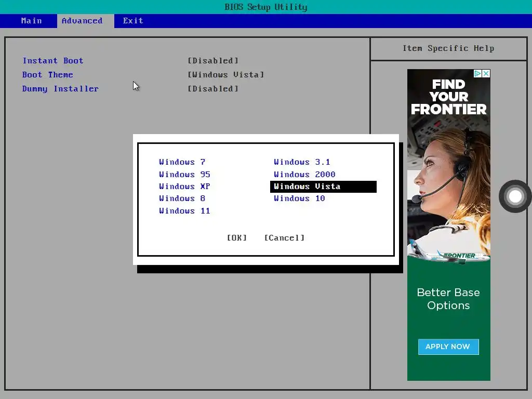The height and width of the screenshot is (399, 532).
Task: Switch to the Main tab
Action: [x=31, y=21]
